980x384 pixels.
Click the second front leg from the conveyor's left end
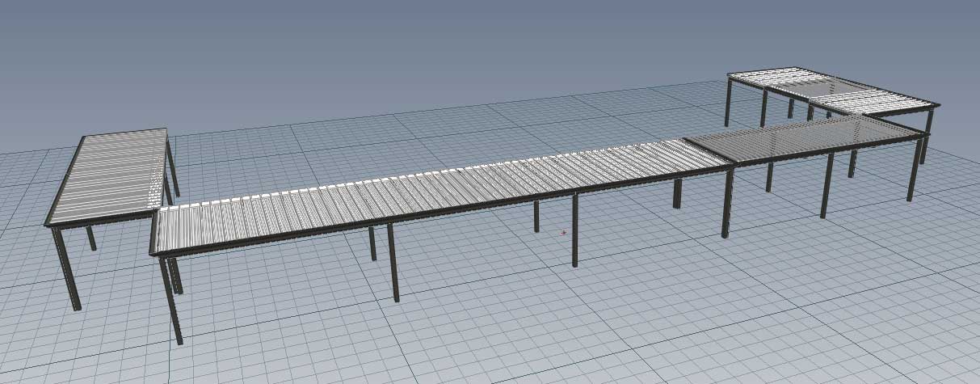coord(393,263)
